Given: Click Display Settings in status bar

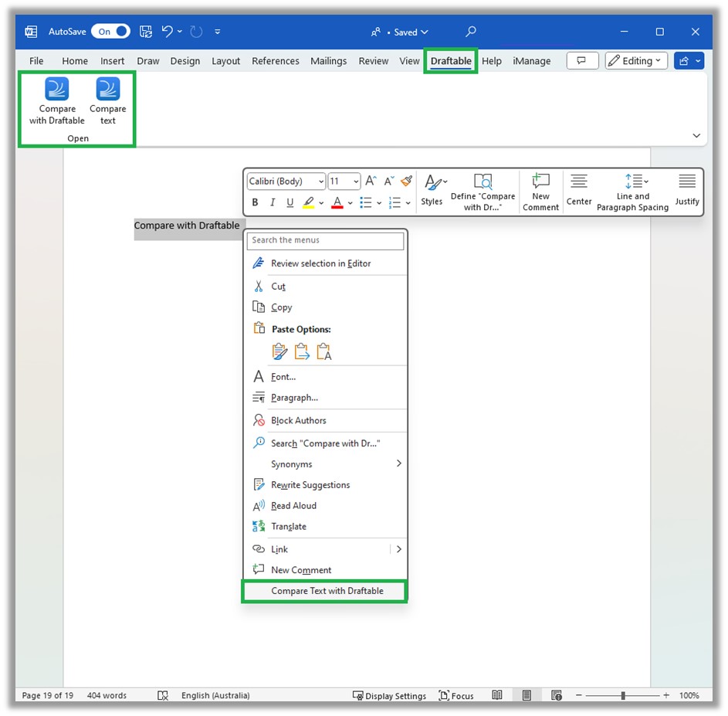Looking at the screenshot, I should tap(389, 696).
